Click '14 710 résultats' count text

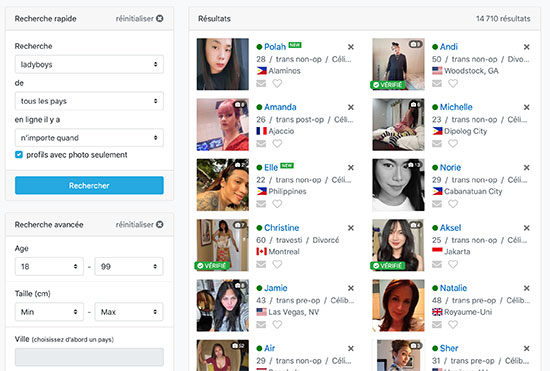click(503, 19)
